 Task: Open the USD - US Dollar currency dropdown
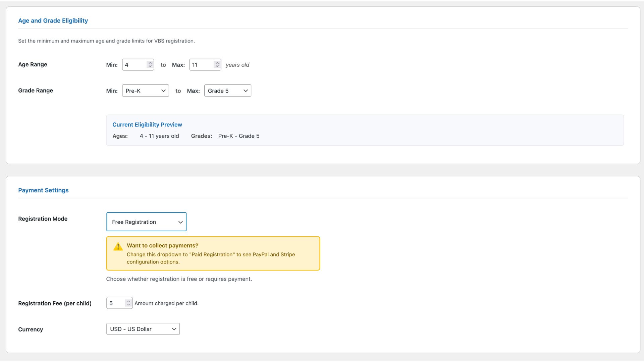pyautogui.click(x=143, y=329)
